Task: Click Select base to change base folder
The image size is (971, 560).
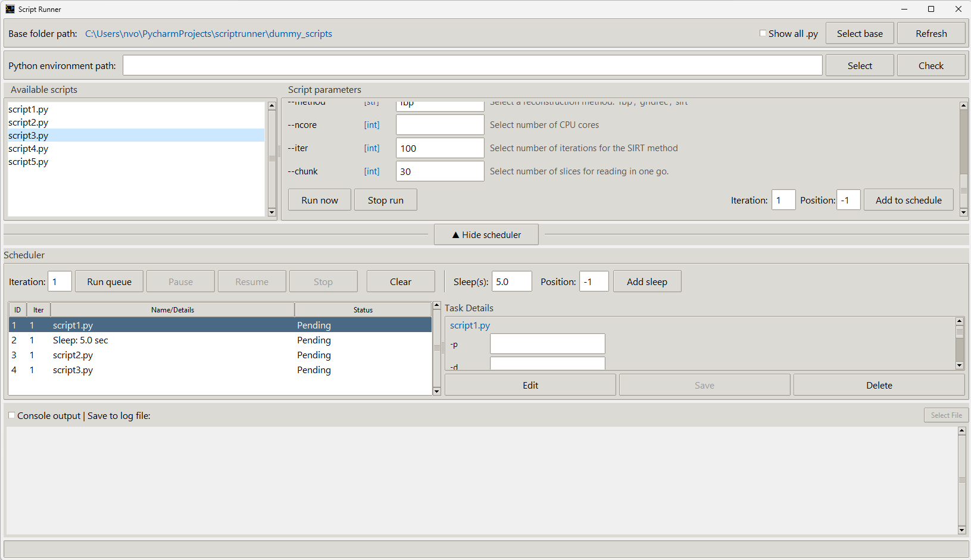Action: (859, 33)
